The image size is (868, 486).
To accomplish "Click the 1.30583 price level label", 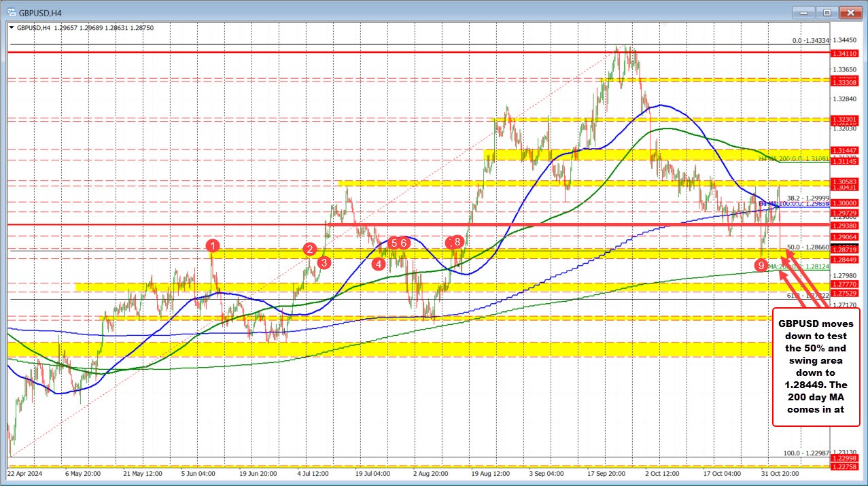I will 845,181.
